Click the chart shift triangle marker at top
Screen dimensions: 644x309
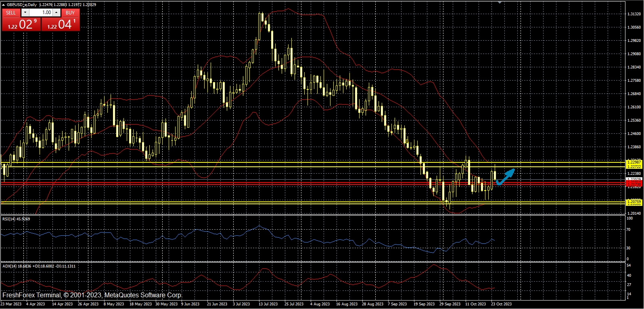pos(500,2)
